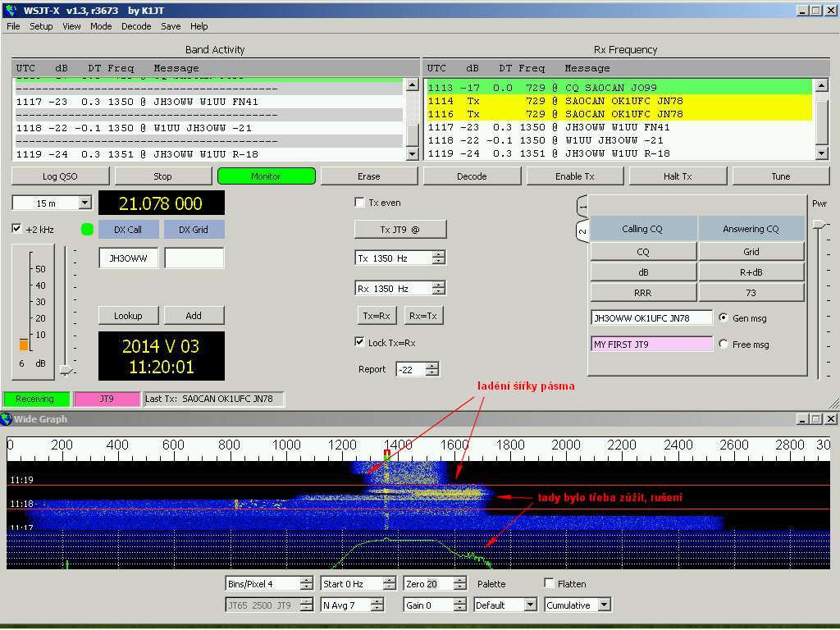Click the Halt Tx button

pyautogui.click(x=678, y=176)
